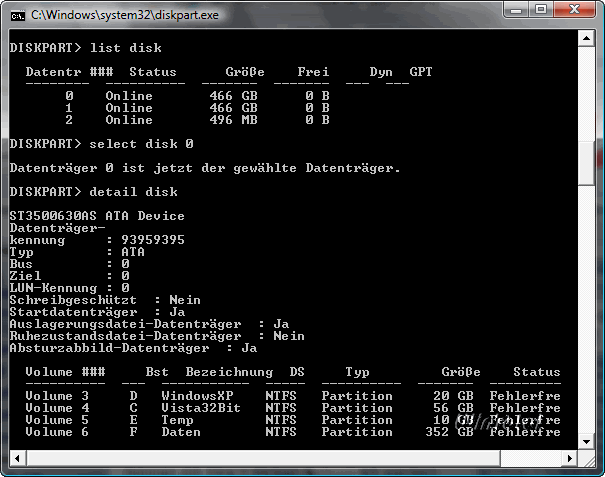Click the drive letter 'C' of Volume 4

134,408
